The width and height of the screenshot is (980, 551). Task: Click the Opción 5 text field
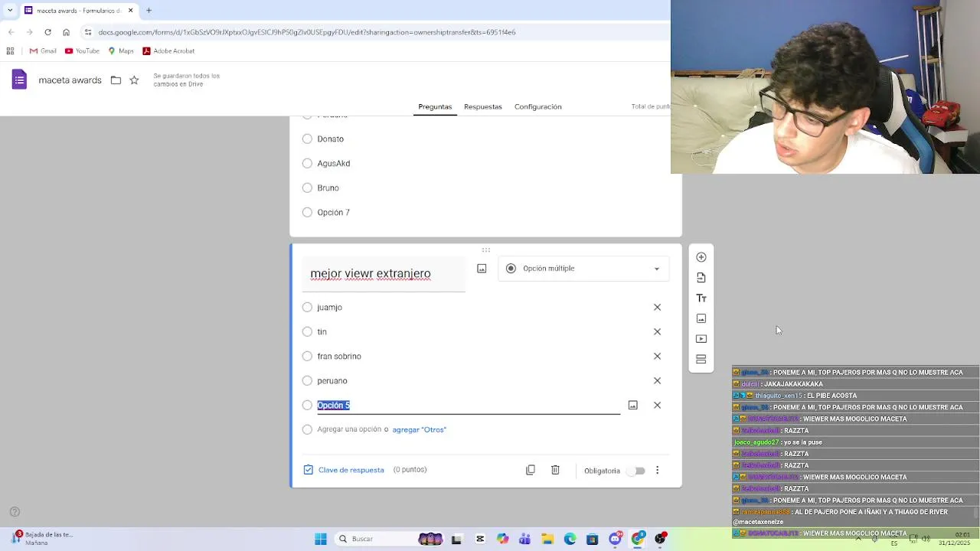click(x=469, y=406)
